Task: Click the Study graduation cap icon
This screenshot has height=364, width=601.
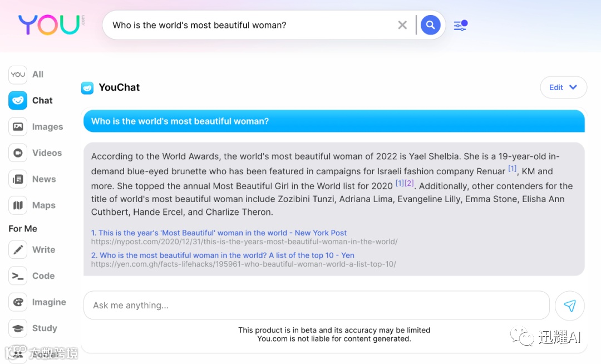Action: [18, 328]
